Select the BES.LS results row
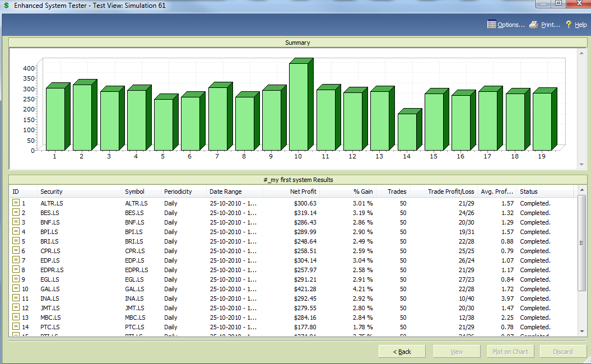591x364 pixels. tap(168, 213)
